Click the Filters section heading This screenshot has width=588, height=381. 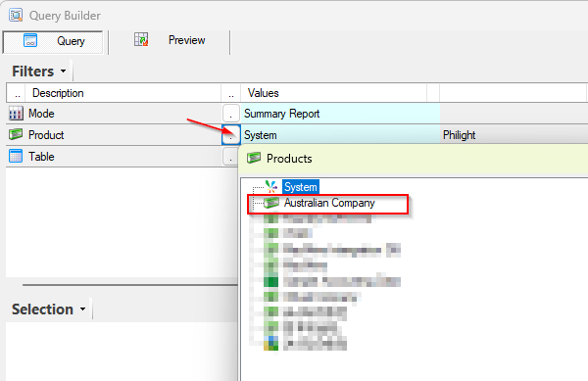pos(33,71)
